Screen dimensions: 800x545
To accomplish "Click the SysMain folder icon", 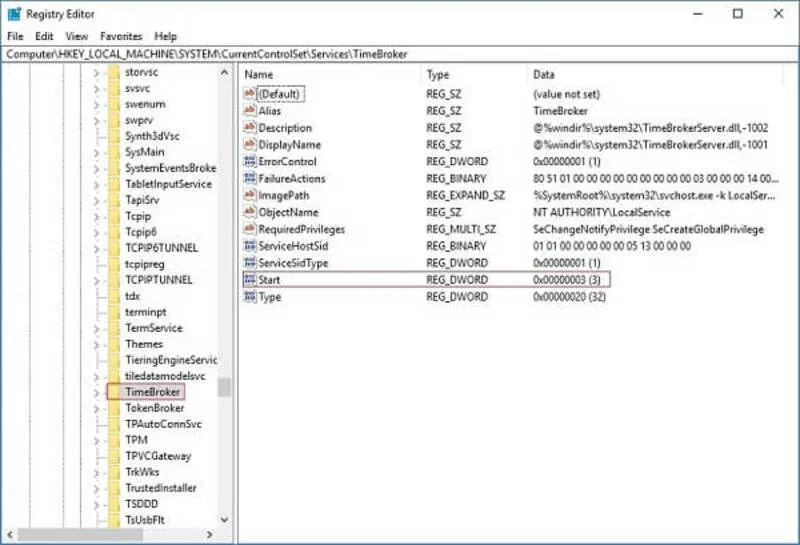I will point(114,152).
